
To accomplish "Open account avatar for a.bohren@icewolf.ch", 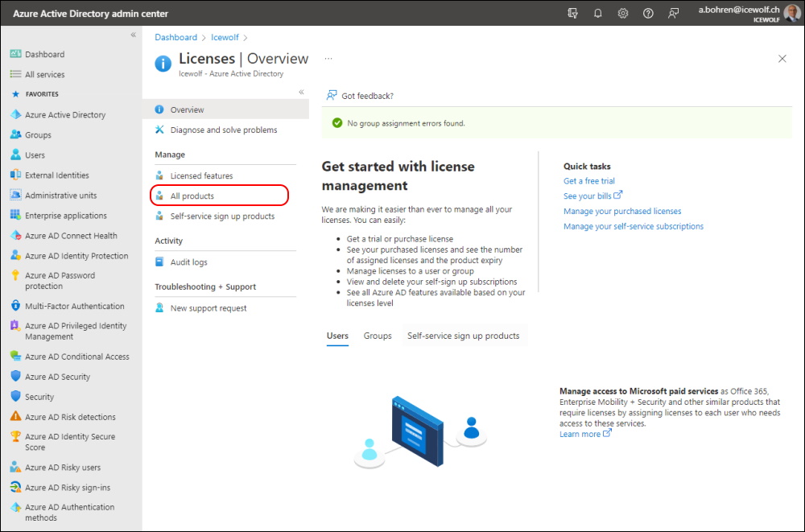I will click(x=792, y=14).
